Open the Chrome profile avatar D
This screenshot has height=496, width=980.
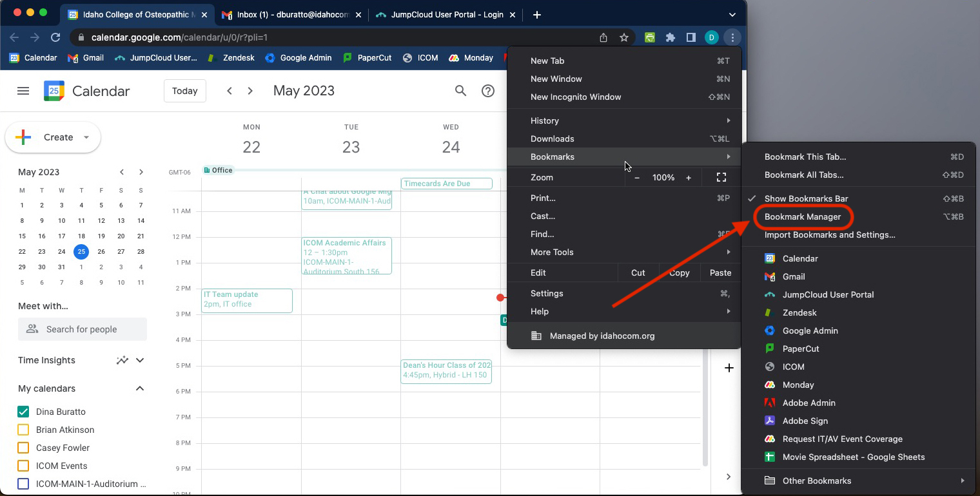pos(711,37)
